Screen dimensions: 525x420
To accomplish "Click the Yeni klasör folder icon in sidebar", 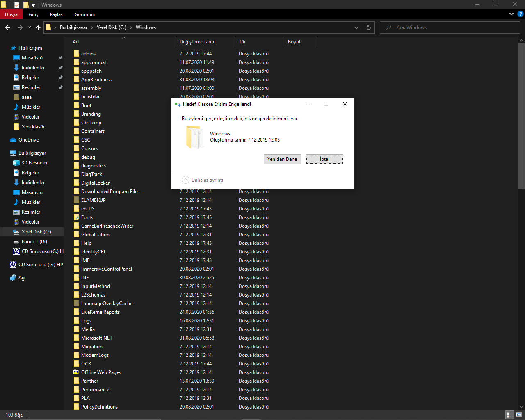I will pyautogui.click(x=16, y=127).
